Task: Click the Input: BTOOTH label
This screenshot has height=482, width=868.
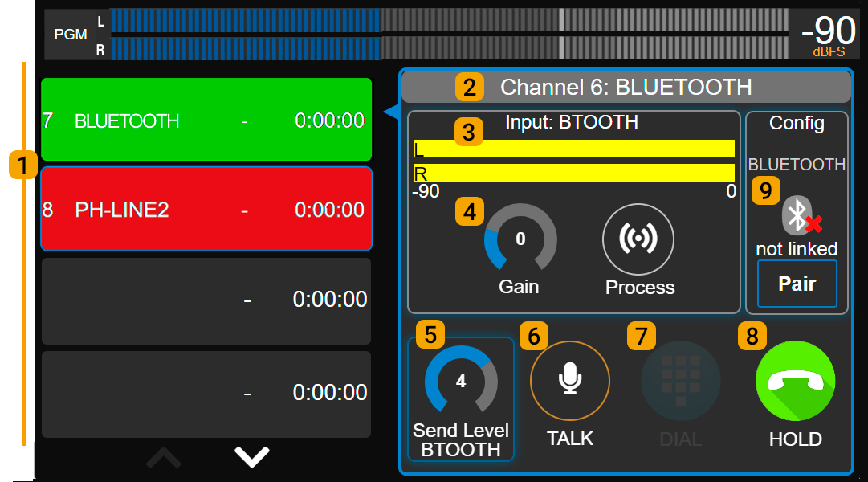Action: point(571,122)
